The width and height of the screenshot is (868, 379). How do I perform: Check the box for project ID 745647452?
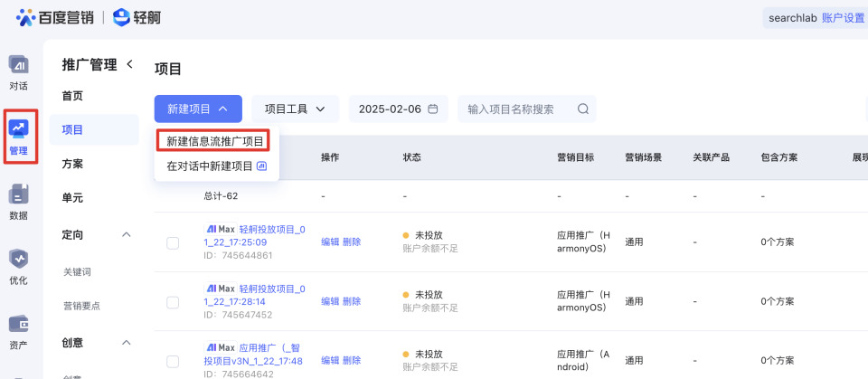[x=173, y=301]
